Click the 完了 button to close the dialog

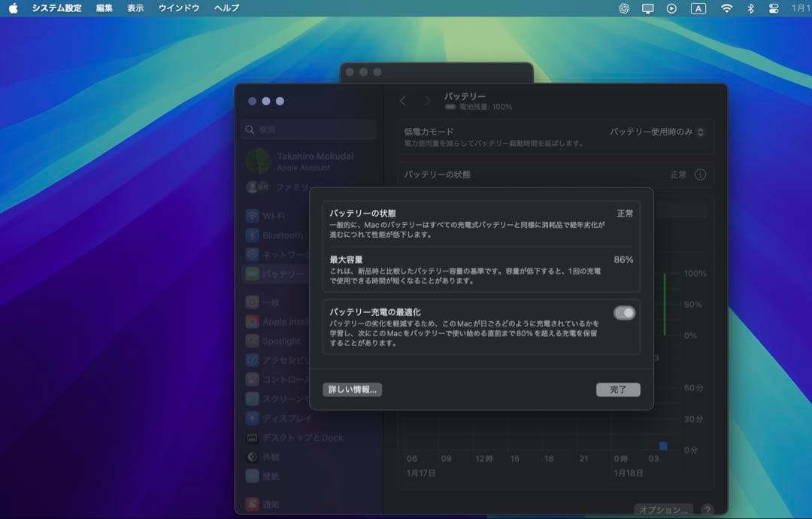[618, 390]
